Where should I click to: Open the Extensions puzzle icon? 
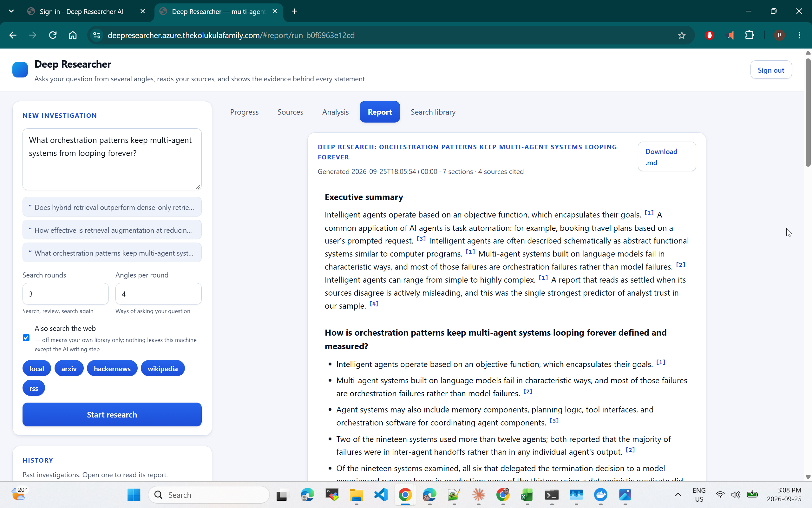click(x=750, y=35)
